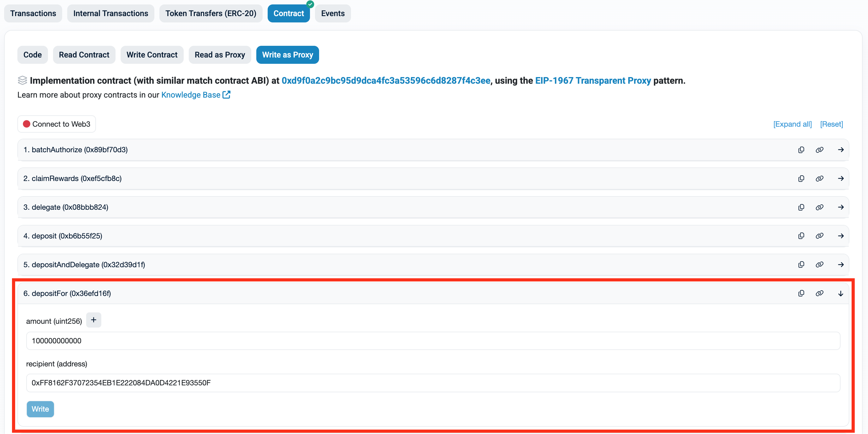Expand the depositAndDelegate row arrow
The width and height of the screenshot is (868, 434).
[841, 264]
